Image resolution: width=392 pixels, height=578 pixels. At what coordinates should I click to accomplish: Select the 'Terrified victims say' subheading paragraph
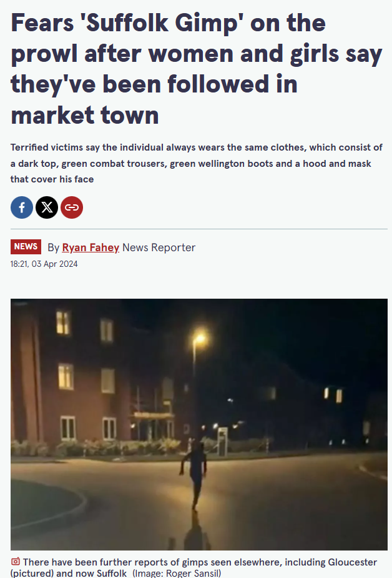(197, 163)
